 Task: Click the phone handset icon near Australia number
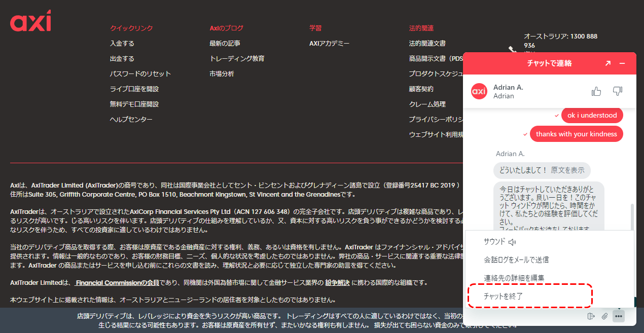pyautogui.click(x=513, y=50)
